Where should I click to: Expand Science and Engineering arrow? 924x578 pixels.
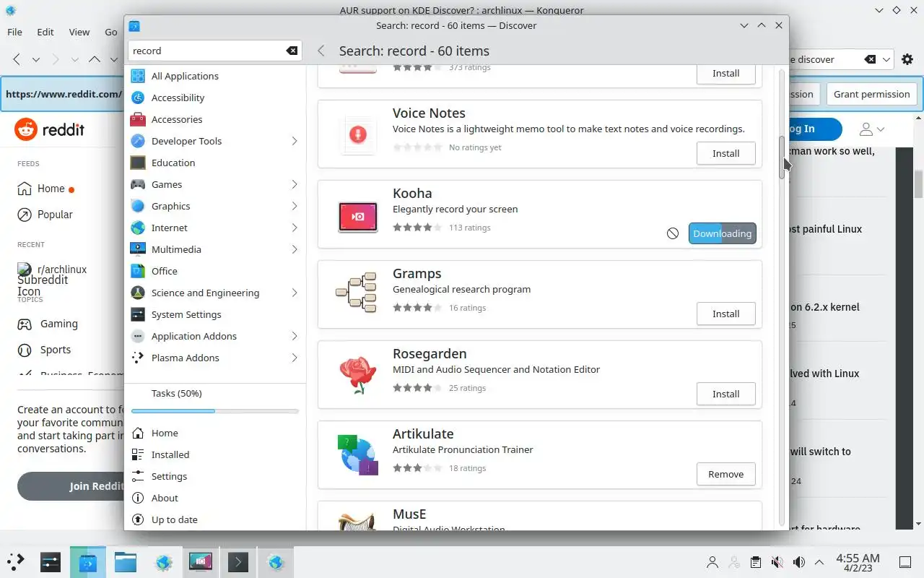pos(295,293)
